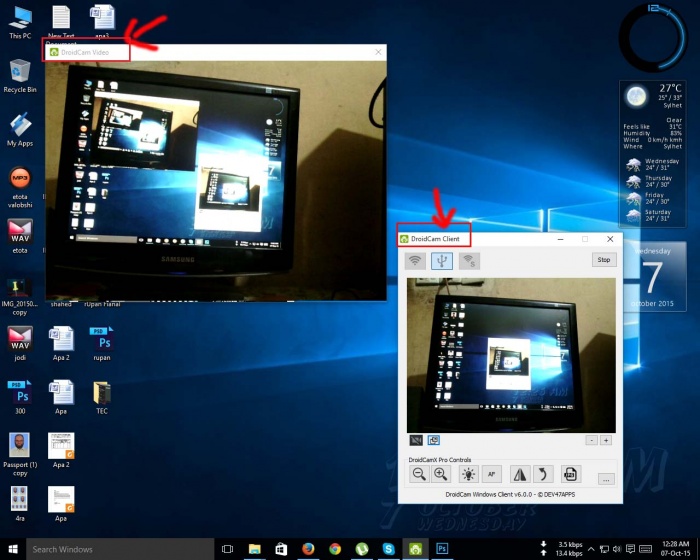Image resolution: width=700 pixels, height=560 pixels.
Task: Switch to DroidCam in the taskbar
Action: pos(415,549)
